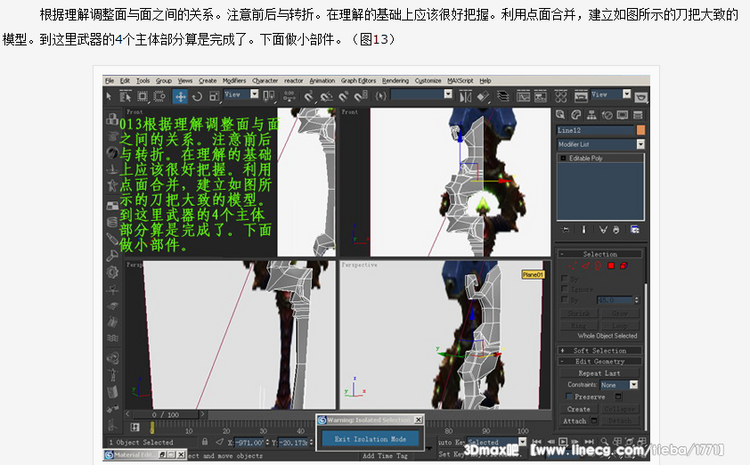The image size is (750, 465).
Task: Open the Curve Editor icon
Action: pyautogui.click(x=523, y=97)
